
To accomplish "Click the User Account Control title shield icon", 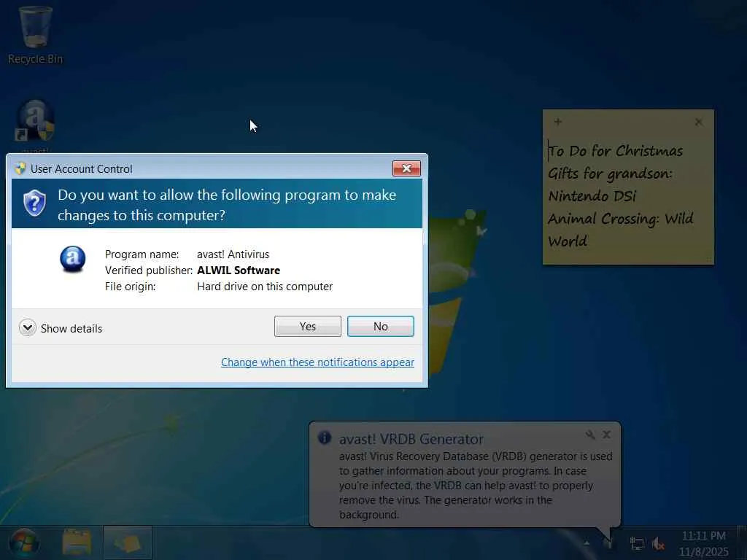I will (x=20, y=168).
